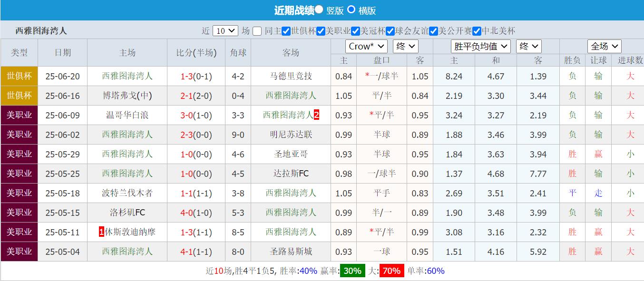This screenshot has width=644, height=281.
Task: Click the 西雅图海湾人 team name link
Action: pyautogui.click(x=127, y=76)
